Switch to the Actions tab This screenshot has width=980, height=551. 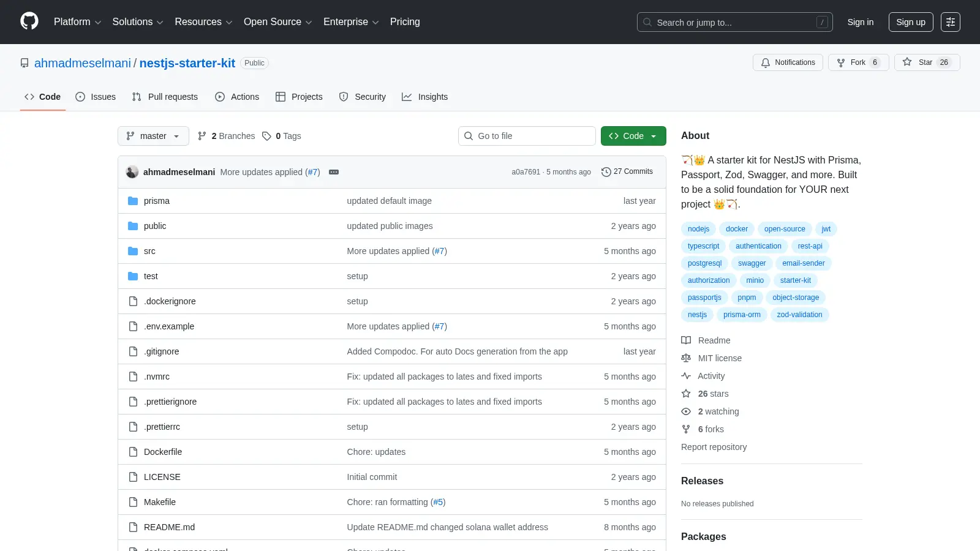tap(237, 97)
